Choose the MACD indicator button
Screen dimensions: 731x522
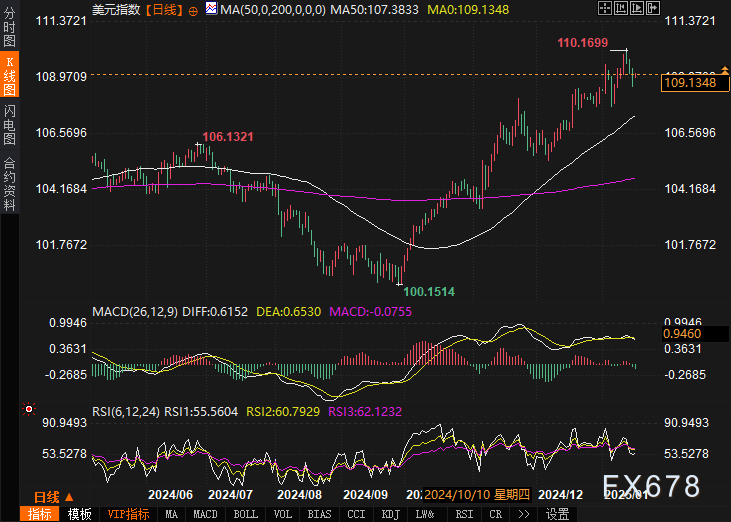pos(205,514)
